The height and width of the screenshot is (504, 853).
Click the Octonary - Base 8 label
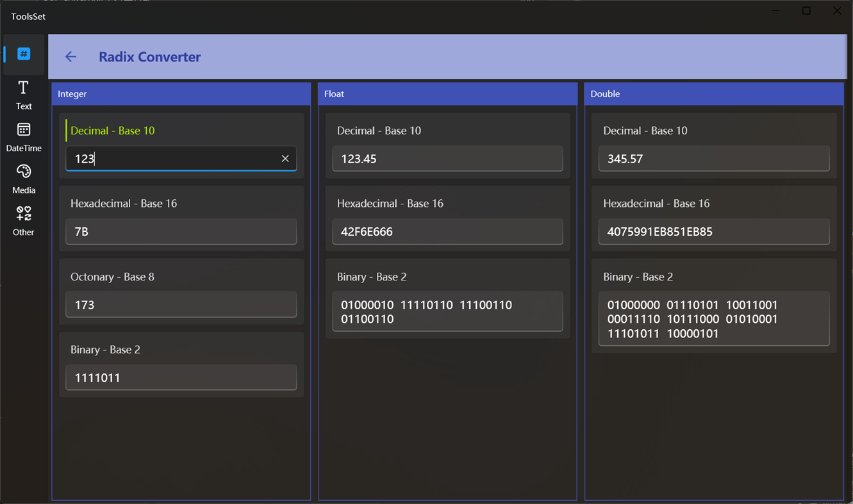[112, 277]
